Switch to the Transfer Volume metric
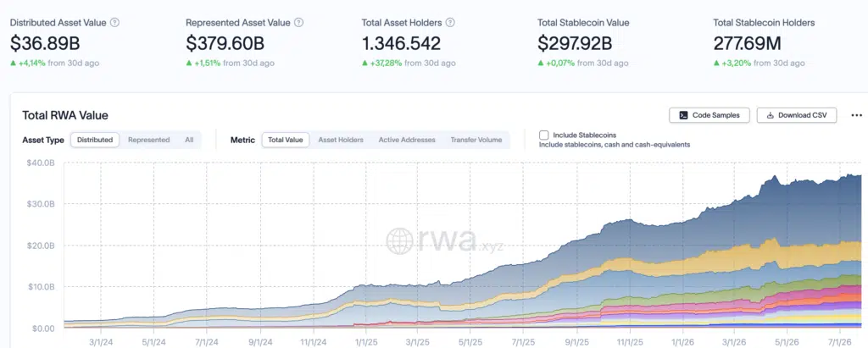This screenshot has width=868, height=348. pyautogui.click(x=476, y=140)
